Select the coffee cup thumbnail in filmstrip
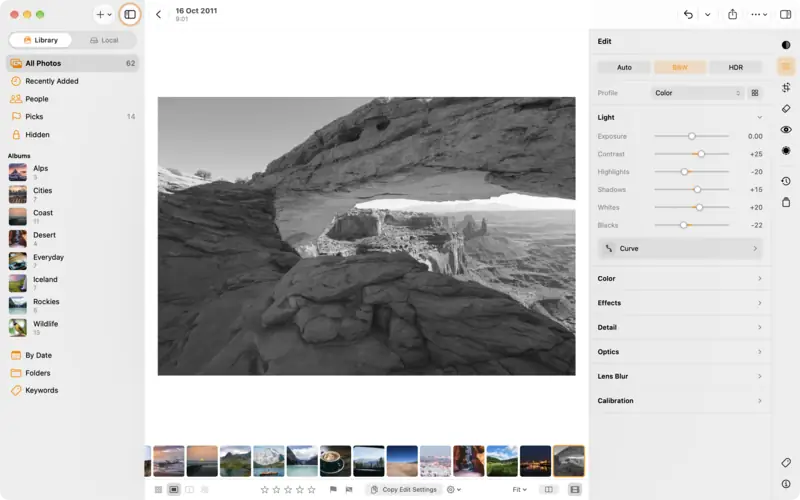Viewport: 800px width, 500px height. tap(335, 461)
